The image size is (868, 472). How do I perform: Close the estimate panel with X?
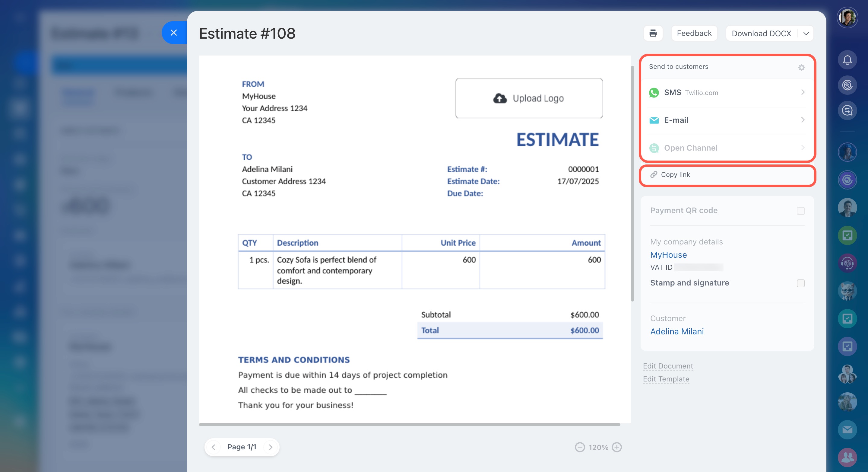point(173,33)
